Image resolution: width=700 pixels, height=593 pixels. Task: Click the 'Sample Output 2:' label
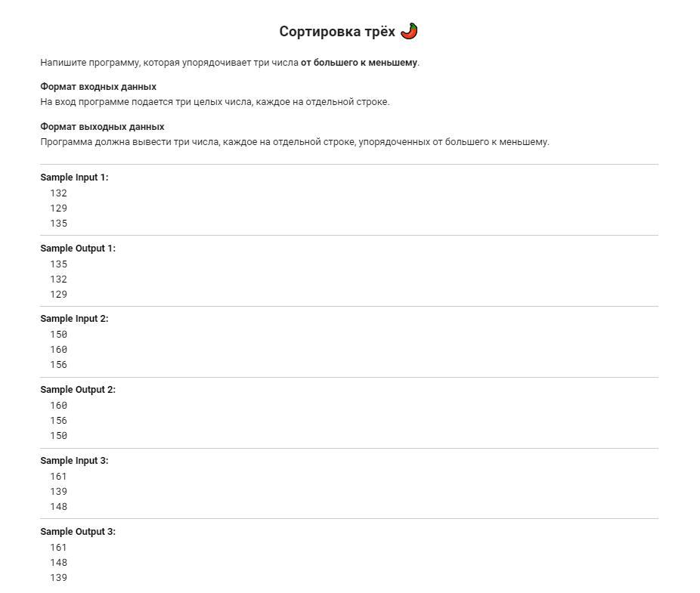tap(78, 390)
